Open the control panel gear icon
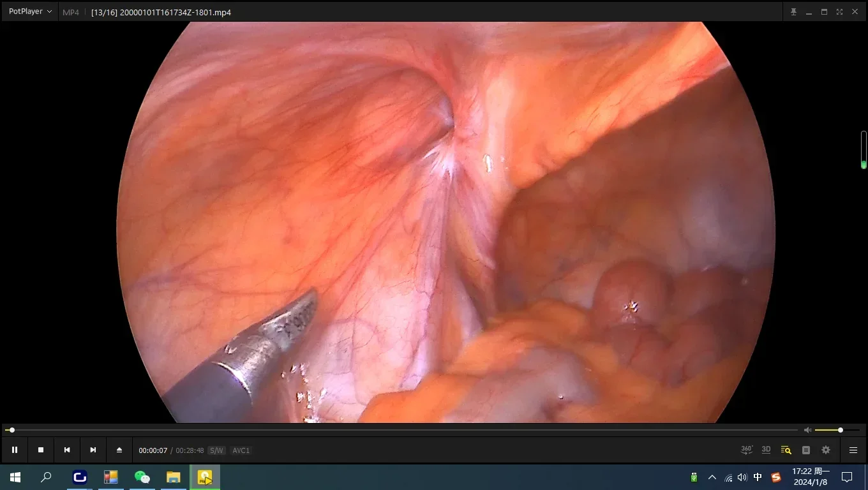The width and height of the screenshot is (868, 490). click(826, 450)
